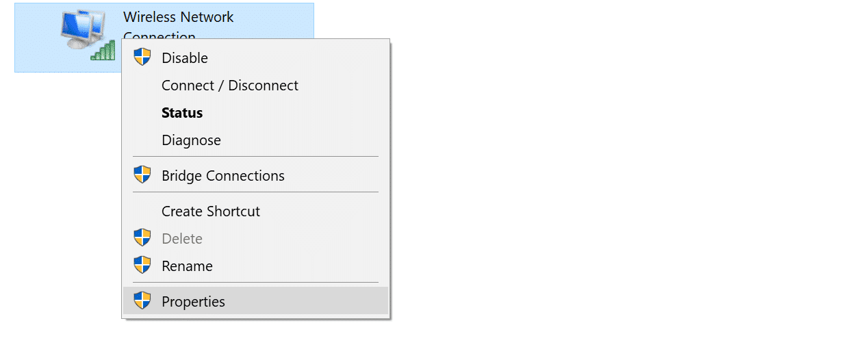Rename the wireless network connection
This screenshot has width=868, height=360.
point(187,266)
